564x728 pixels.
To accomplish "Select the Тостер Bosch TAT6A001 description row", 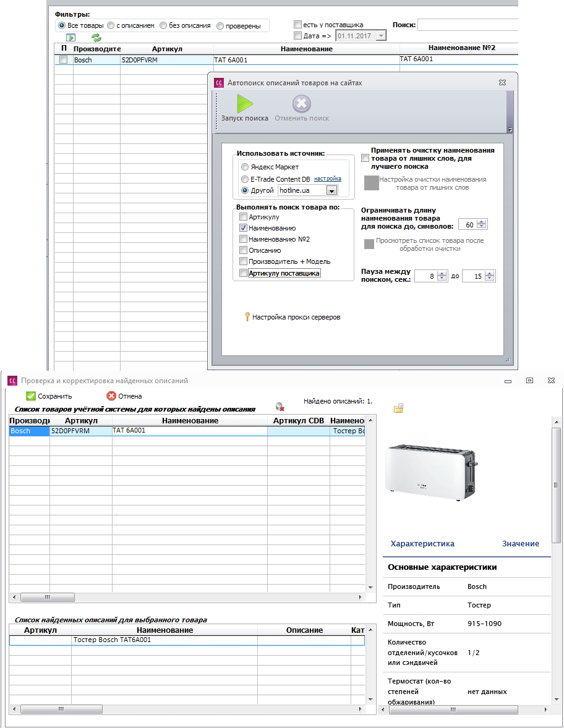I will pyautogui.click(x=187, y=640).
